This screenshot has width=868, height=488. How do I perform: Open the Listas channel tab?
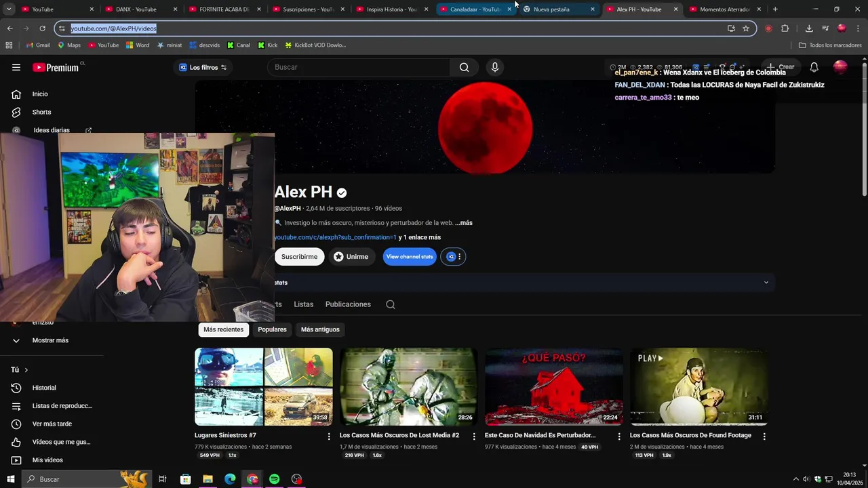[303, 304]
